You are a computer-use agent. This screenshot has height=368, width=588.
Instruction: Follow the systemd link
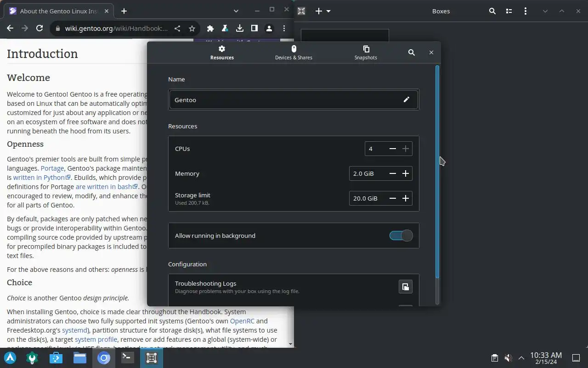(x=74, y=330)
